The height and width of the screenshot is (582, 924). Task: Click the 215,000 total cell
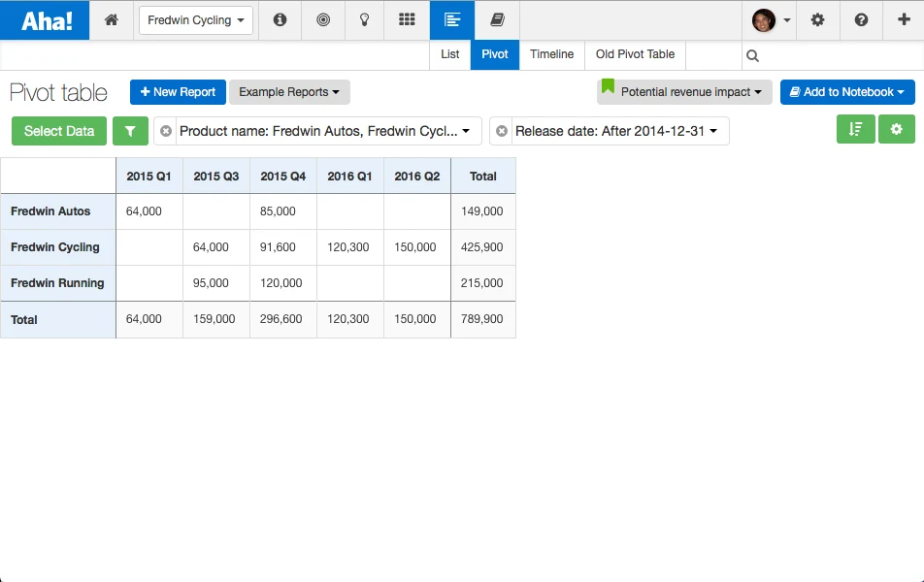pyautogui.click(x=483, y=283)
